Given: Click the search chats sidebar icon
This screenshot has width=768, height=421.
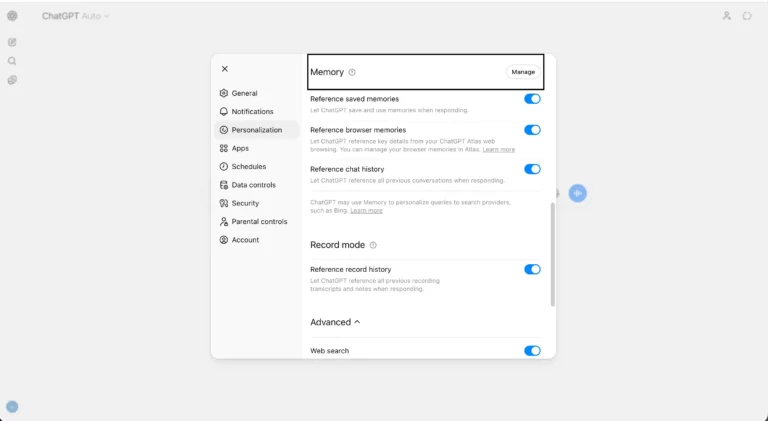Looking at the screenshot, I should coord(12,61).
